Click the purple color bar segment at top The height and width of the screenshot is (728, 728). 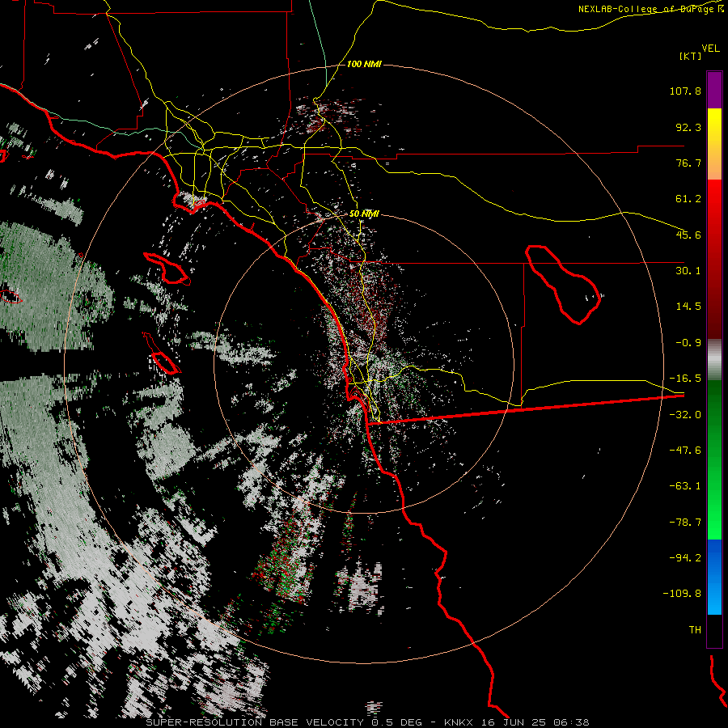[714, 90]
